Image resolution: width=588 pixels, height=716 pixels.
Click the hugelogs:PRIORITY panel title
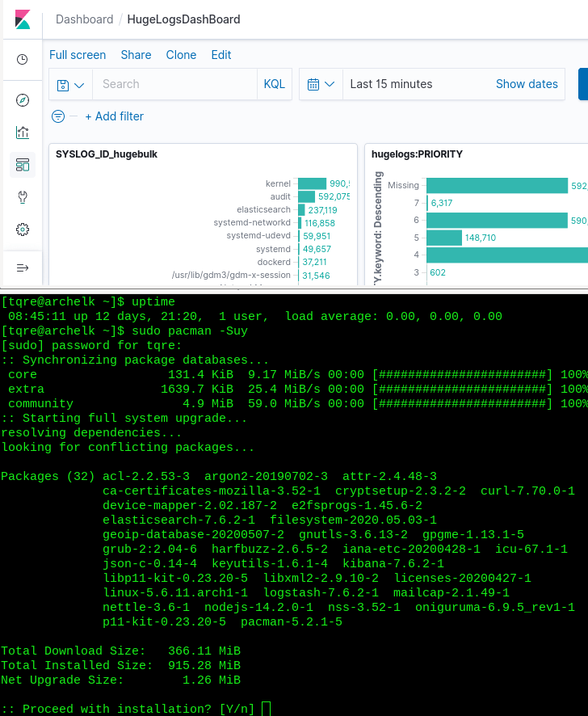click(417, 154)
